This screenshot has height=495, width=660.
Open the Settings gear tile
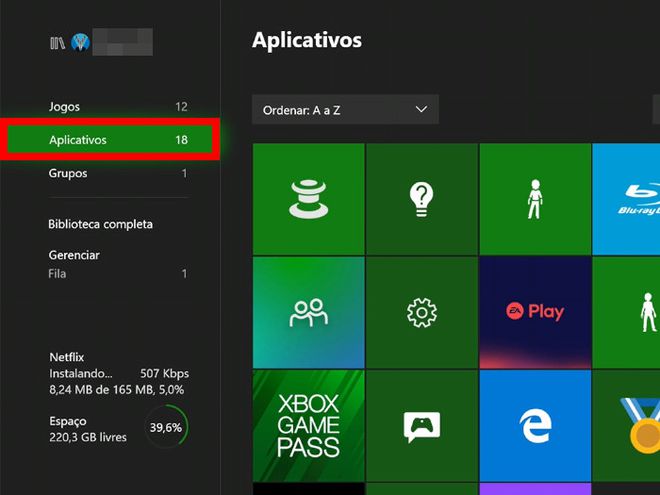422,312
